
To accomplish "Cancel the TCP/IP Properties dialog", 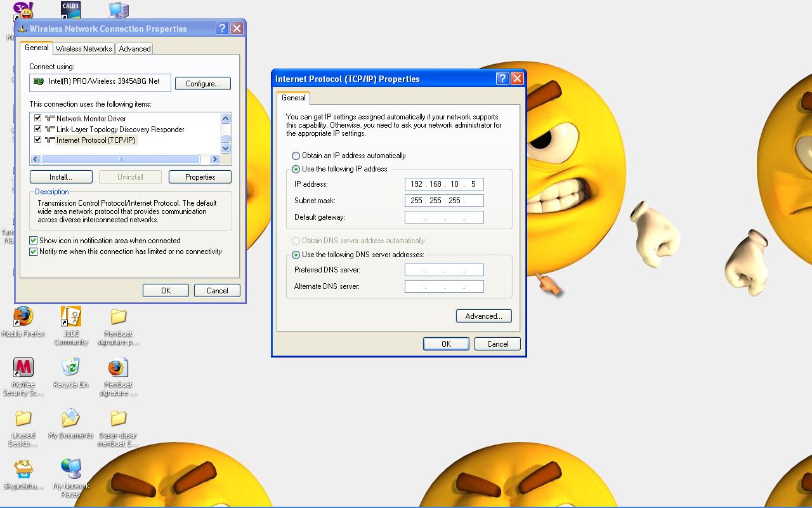I will 497,344.
